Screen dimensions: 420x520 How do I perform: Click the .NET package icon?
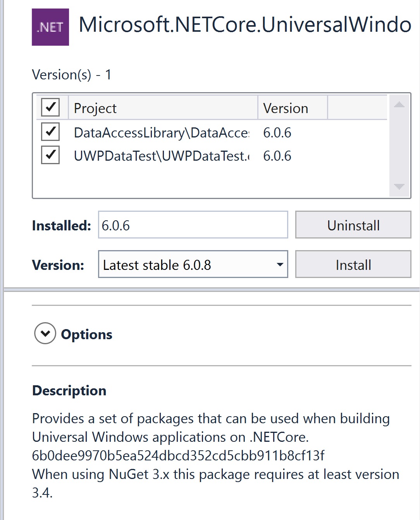50,27
